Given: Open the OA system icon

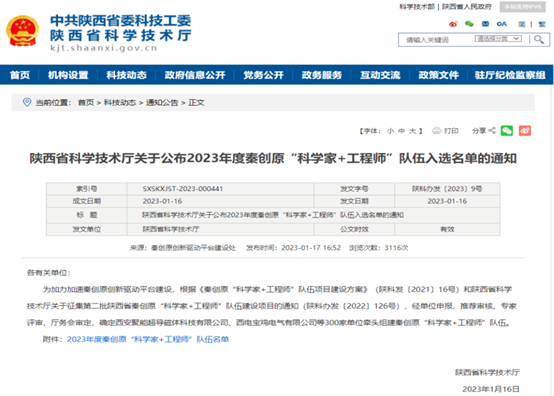Looking at the screenshot, I should coord(502,24).
